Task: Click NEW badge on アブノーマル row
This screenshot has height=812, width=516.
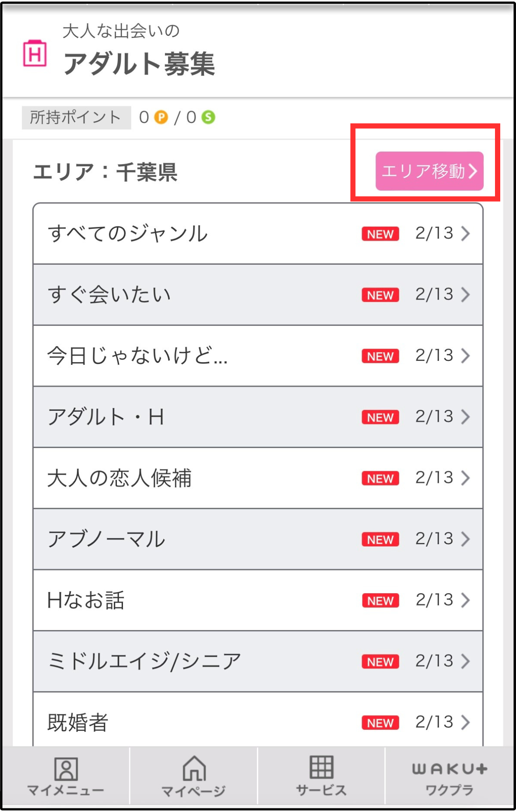Action: [x=380, y=539]
